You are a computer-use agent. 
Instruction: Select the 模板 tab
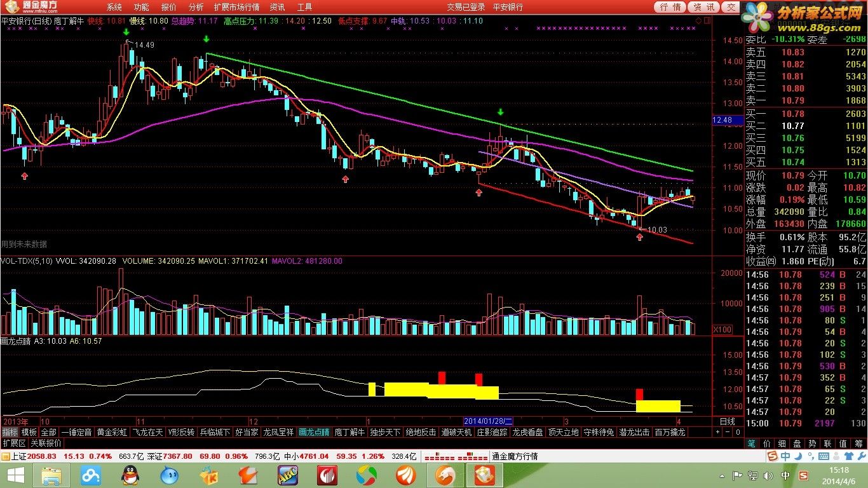point(29,432)
